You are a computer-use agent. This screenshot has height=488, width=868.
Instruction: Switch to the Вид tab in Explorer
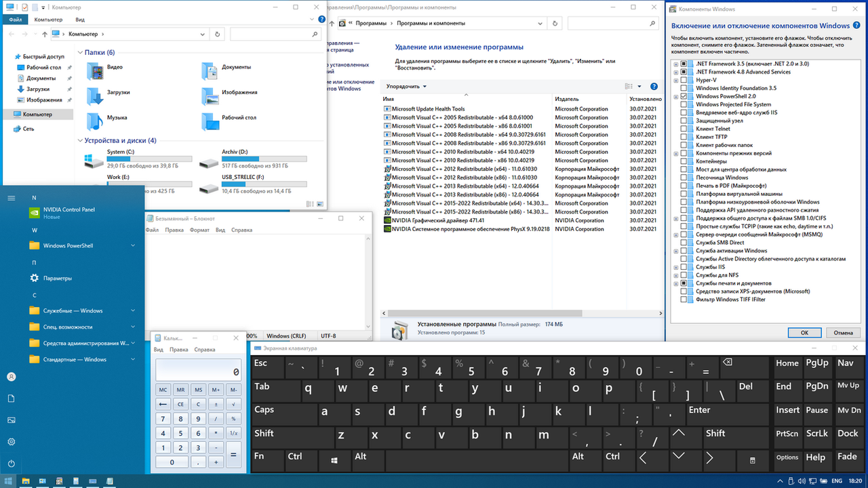pyautogui.click(x=80, y=20)
